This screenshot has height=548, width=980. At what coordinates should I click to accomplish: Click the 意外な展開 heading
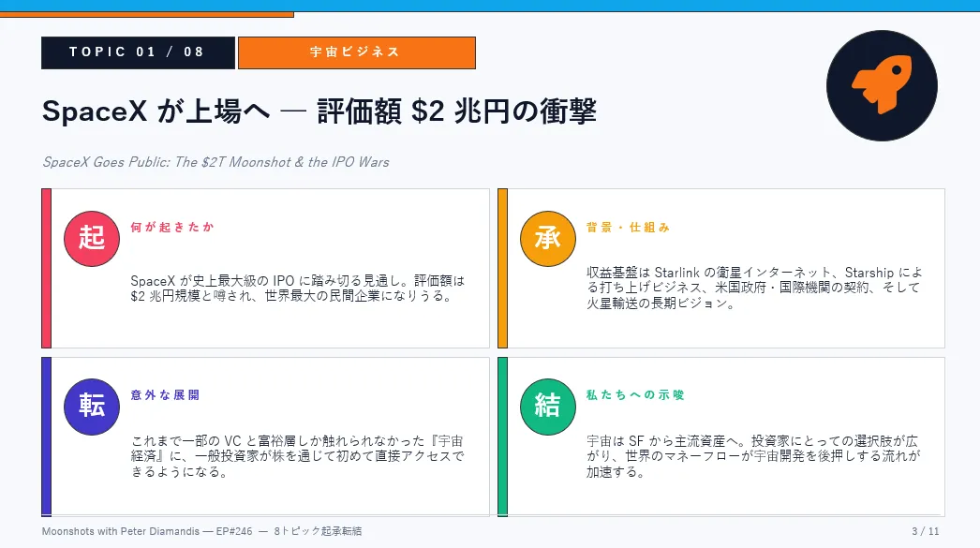[x=165, y=395]
